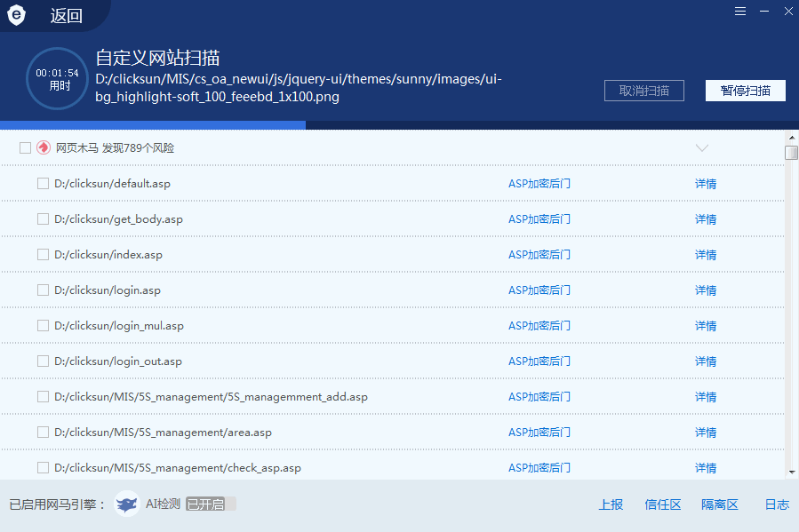Image resolution: width=799 pixels, height=532 pixels.
Task: Click the red Trojan category icon
Action: pyautogui.click(x=44, y=148)
